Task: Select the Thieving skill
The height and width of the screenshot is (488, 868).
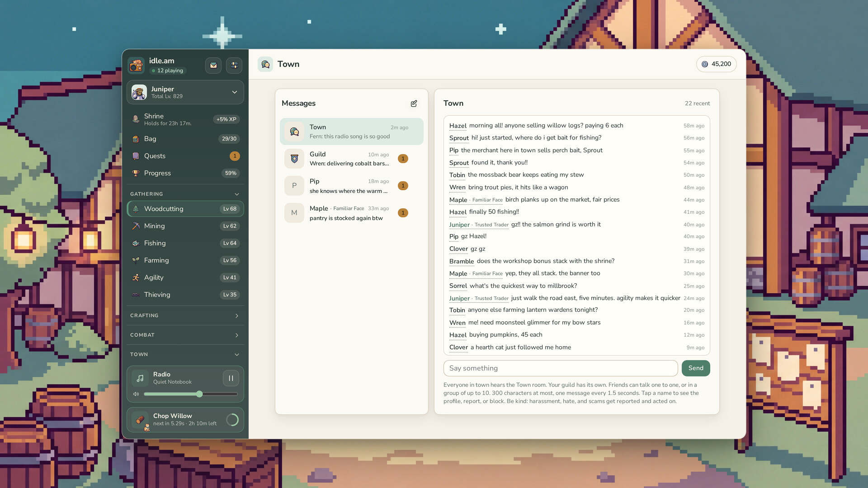Action: [185, 295]
